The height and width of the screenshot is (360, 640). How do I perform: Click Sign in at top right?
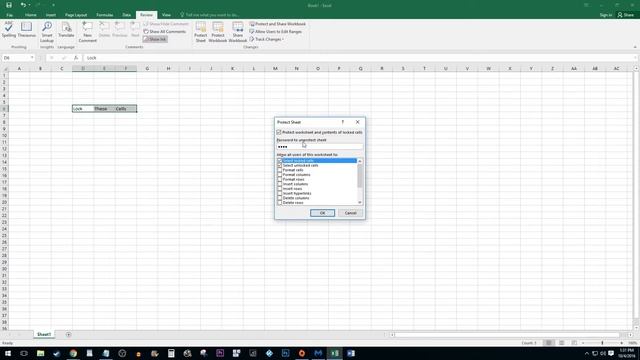coord(606,15)
